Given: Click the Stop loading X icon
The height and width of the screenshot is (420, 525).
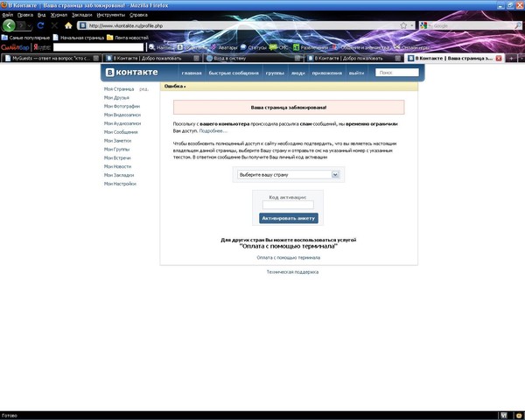Looking at the screenshot, I should (x=54, y=25).
